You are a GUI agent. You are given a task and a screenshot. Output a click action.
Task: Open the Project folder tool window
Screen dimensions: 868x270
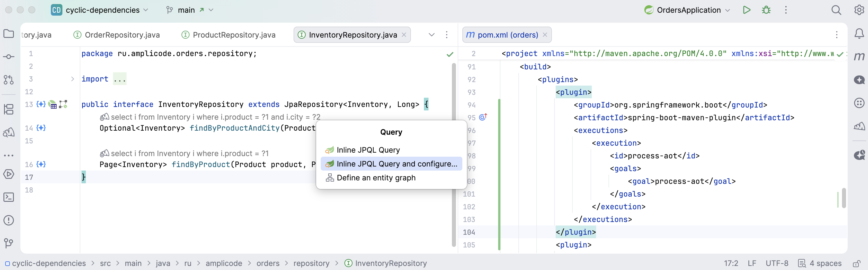pos(9,34)
